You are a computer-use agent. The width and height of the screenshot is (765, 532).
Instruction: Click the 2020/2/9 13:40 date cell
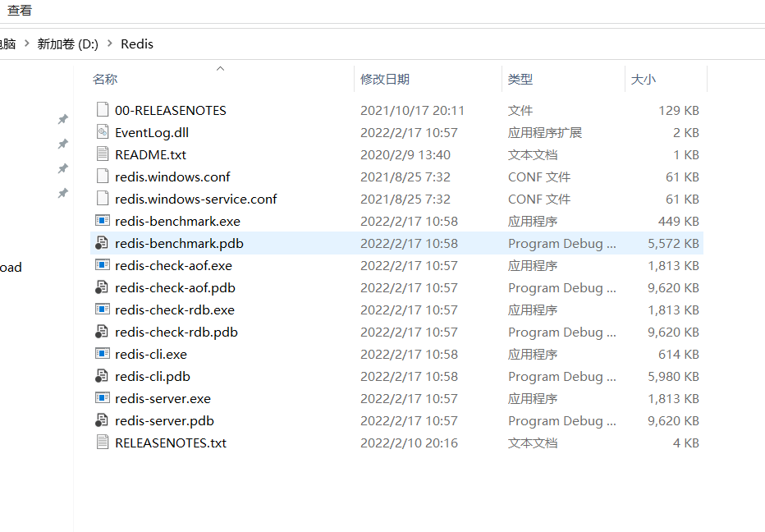click(x=405, y=154)
